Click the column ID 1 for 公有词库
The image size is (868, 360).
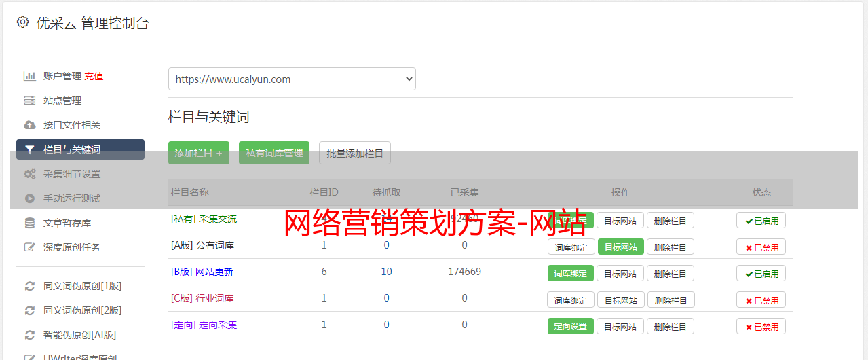(324, 245)
